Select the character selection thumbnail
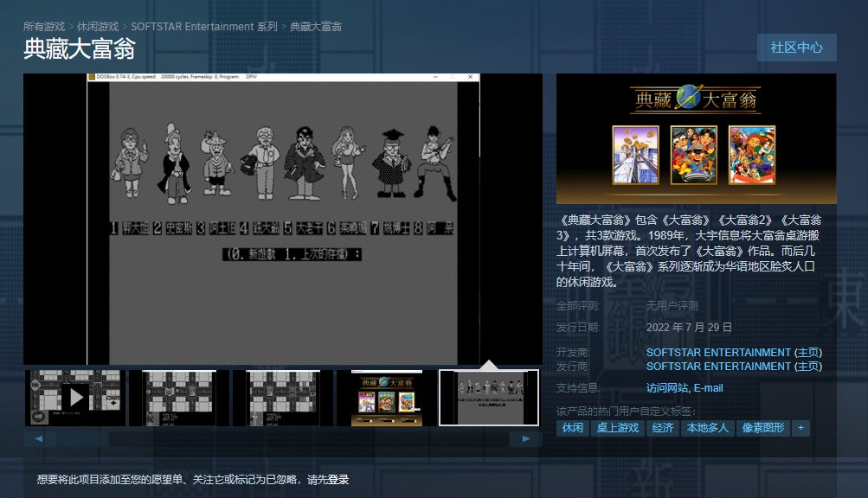This screenshot has width=868, height=498. point(489,398)
